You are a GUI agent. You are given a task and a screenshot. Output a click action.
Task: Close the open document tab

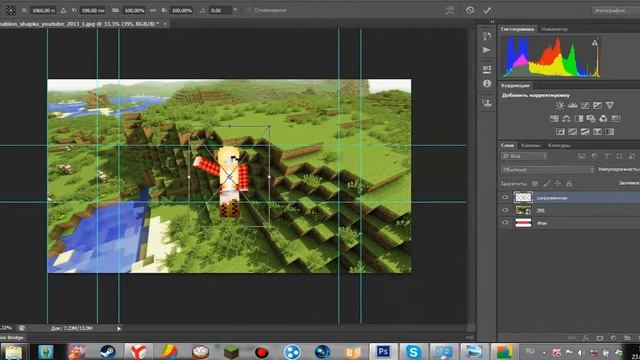(165, 24)
